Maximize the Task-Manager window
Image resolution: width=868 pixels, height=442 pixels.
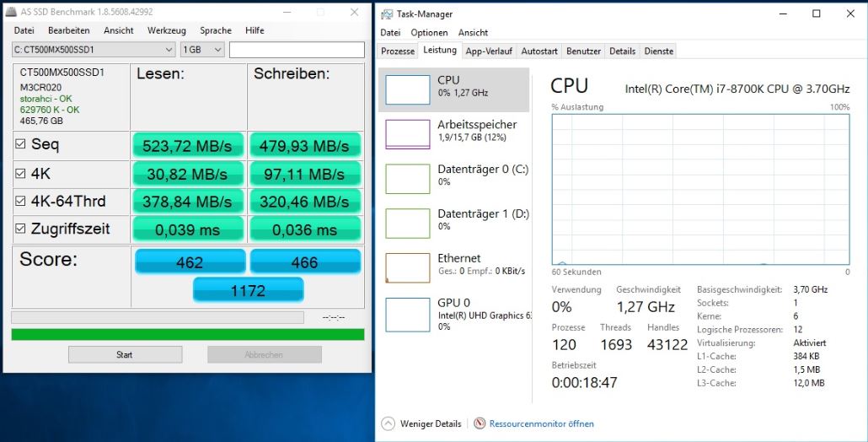coord(817,13)
